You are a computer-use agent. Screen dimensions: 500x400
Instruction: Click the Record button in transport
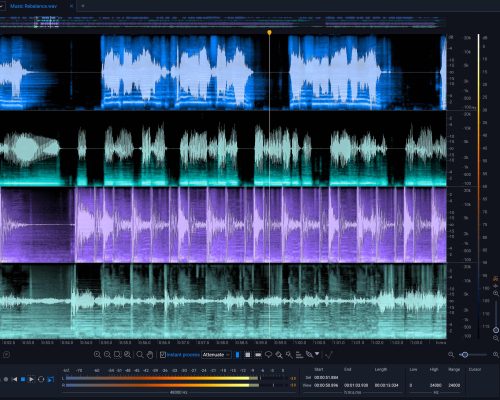click(6, 379)
